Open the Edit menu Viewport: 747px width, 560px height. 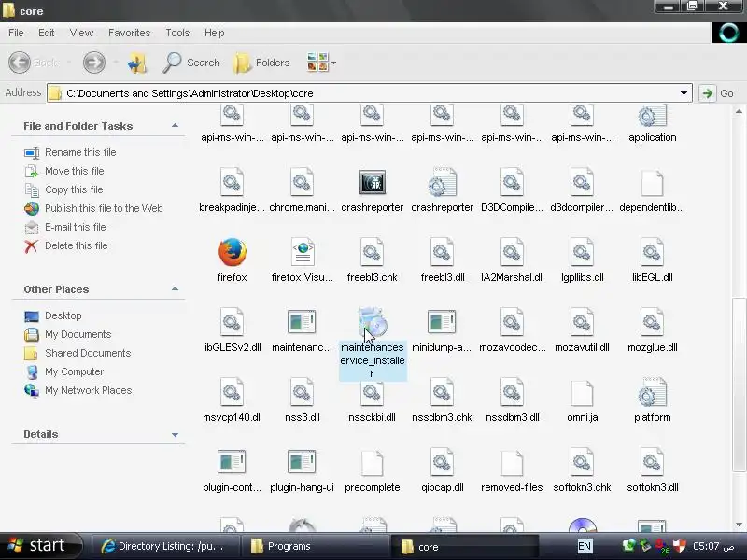click(x=46, y=33)
